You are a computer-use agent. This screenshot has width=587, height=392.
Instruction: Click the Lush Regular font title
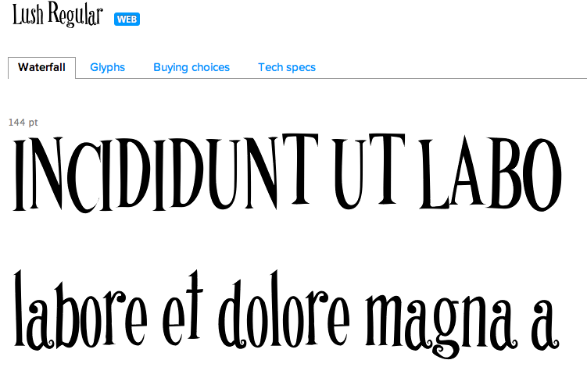57,15
